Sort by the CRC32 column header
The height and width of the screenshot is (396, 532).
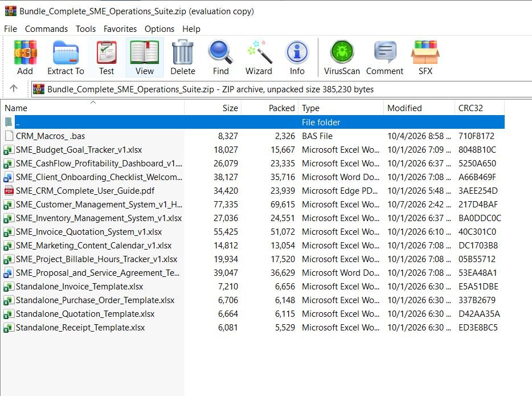click(x=480, y=108)
